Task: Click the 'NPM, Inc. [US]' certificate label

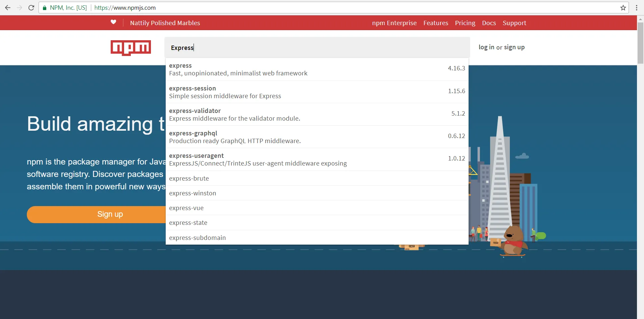Action: 68,8
